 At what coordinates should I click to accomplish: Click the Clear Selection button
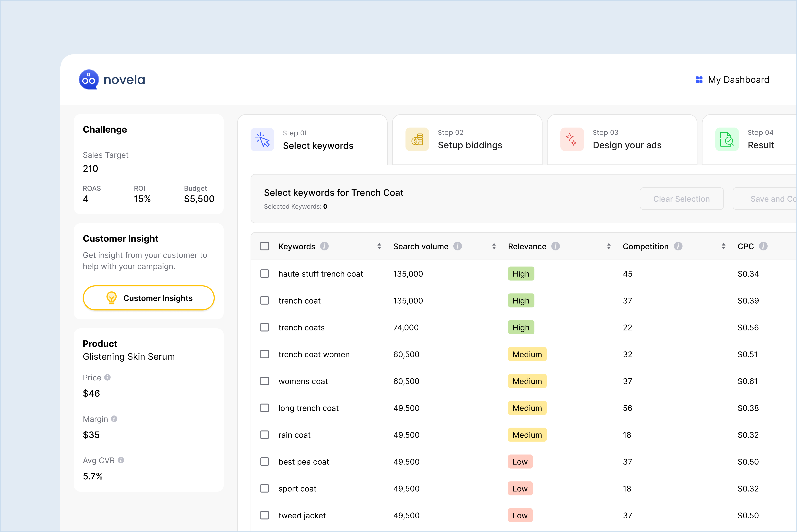click(x=681, y=199)
